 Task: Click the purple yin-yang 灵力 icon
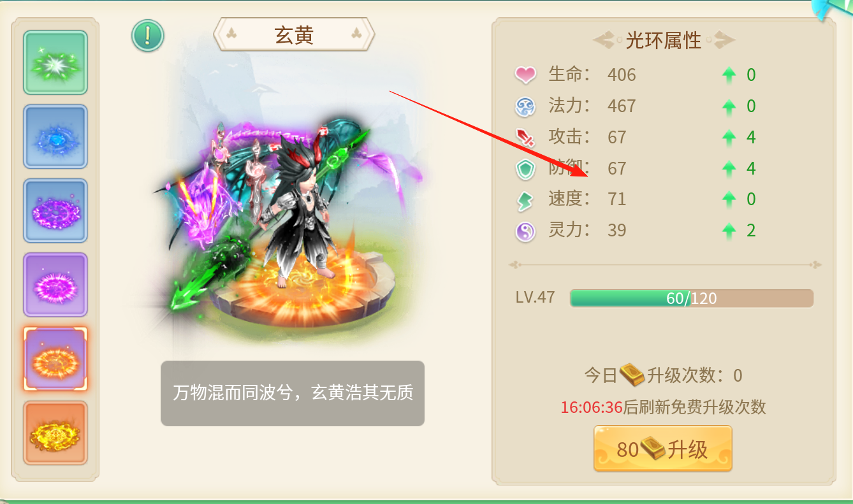point(525,231)
